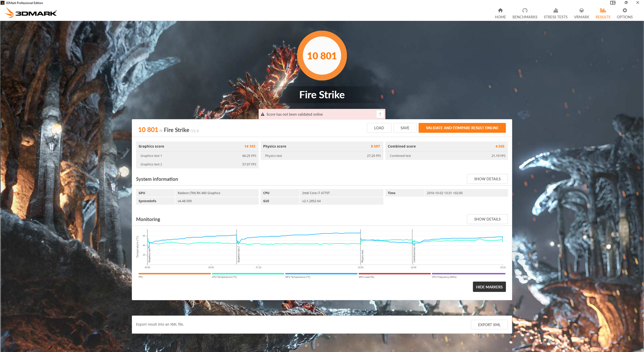Click the Physics test marker on chart

[362, 256]
